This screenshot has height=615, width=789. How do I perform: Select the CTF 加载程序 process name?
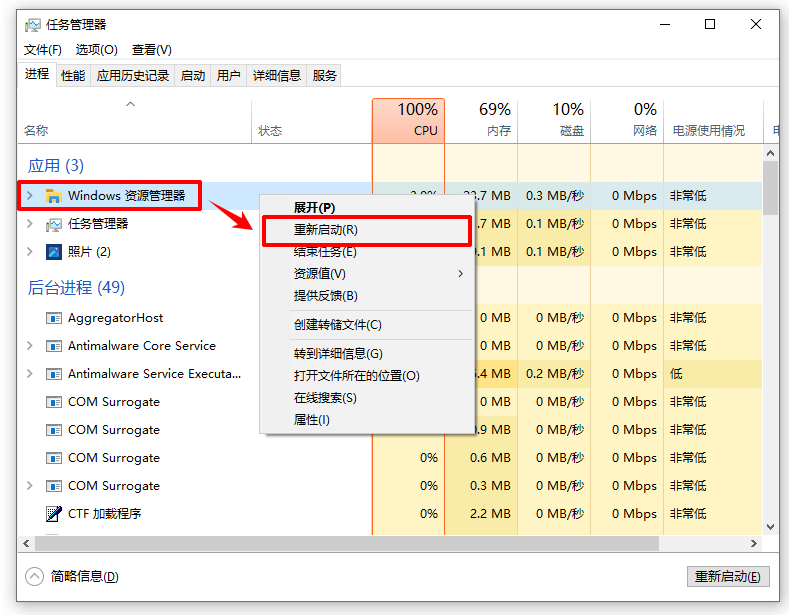click(x=105, y=514)
